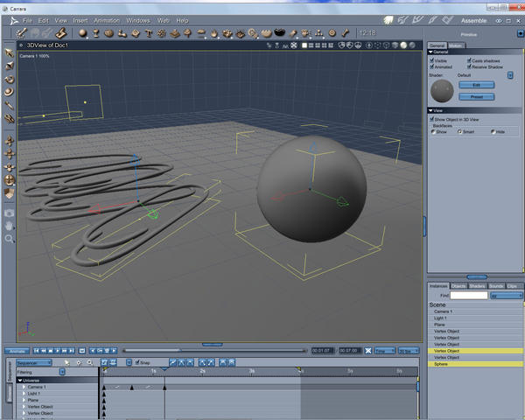Click the bone tool icon
This screenshot has width=525, height=420.
click(x=346, y=33)
